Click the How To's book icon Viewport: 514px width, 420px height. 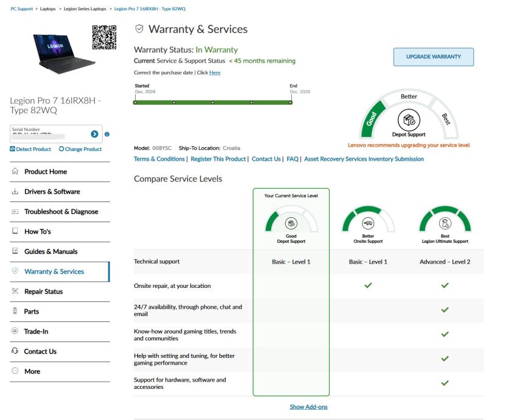(15, 231)
